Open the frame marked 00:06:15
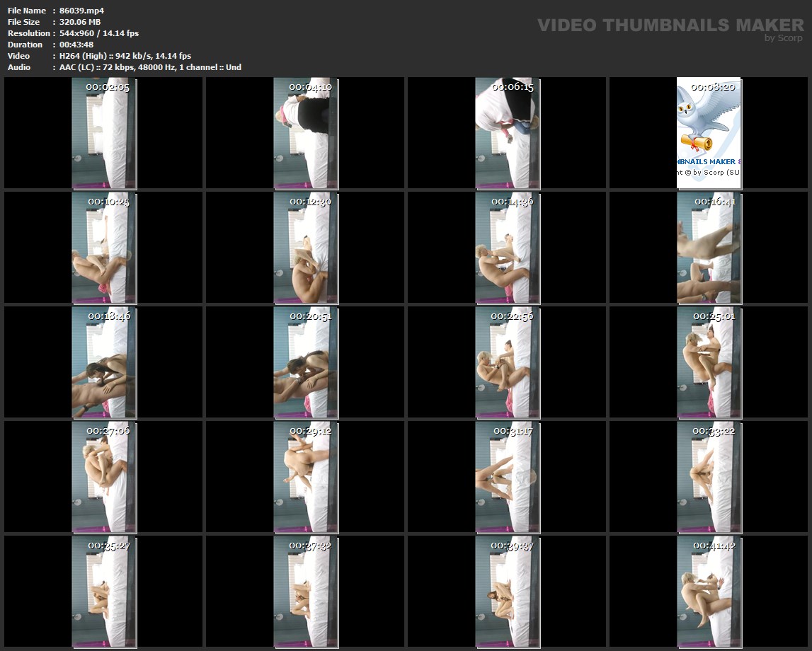The image size is (812, 651). [x=508, y=133]
